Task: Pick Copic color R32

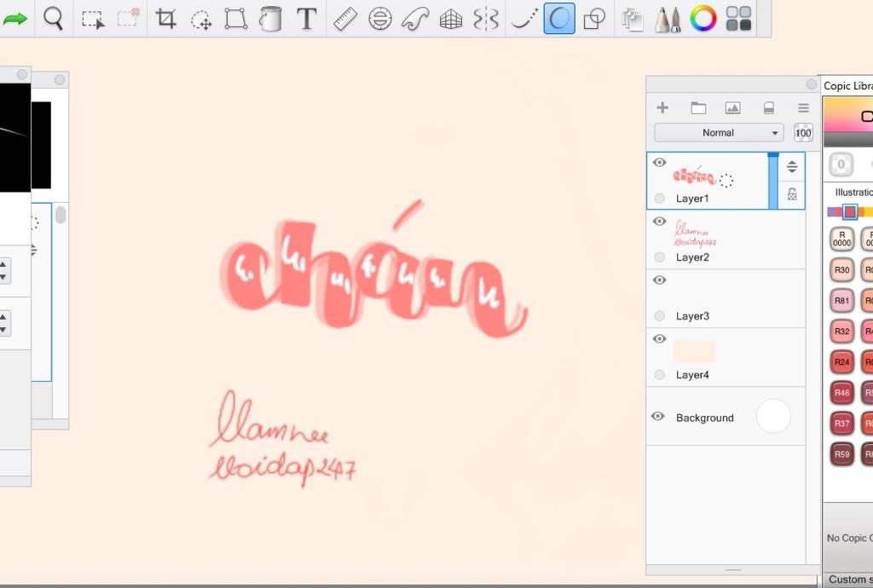Action: tap(841, 331)
